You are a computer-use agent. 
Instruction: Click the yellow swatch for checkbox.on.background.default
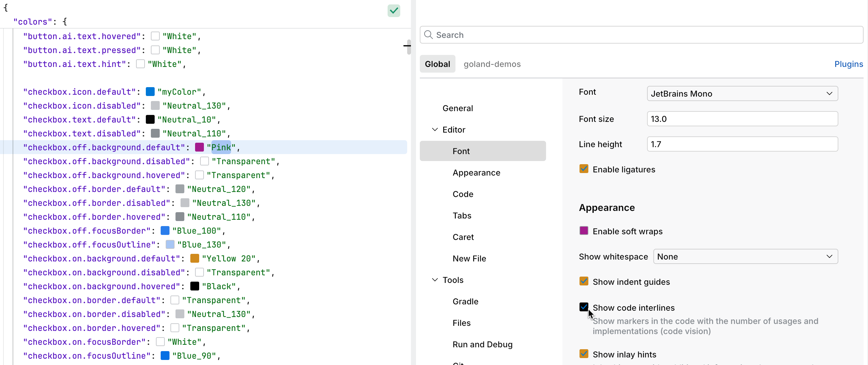tap(194, 259)
